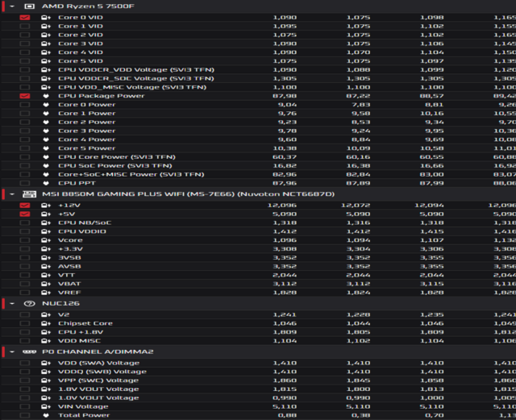Tick the Vcore checkbox
The image size is (516, 420).
click(x=25, y=240)
